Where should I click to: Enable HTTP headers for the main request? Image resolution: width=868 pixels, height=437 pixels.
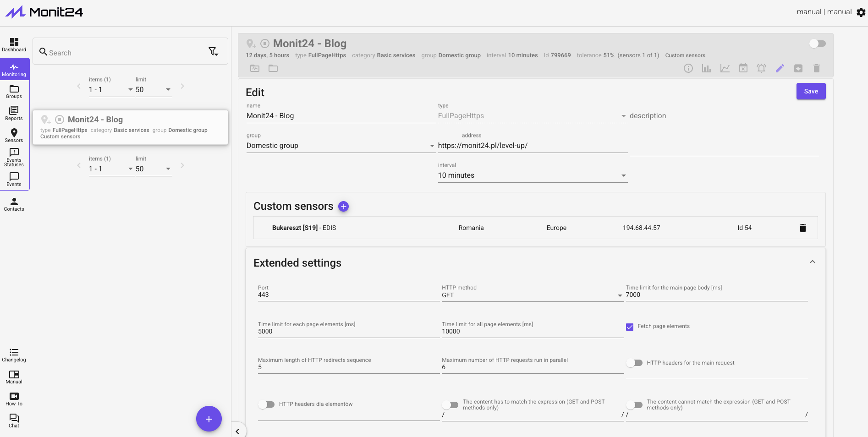coord(635,363)
